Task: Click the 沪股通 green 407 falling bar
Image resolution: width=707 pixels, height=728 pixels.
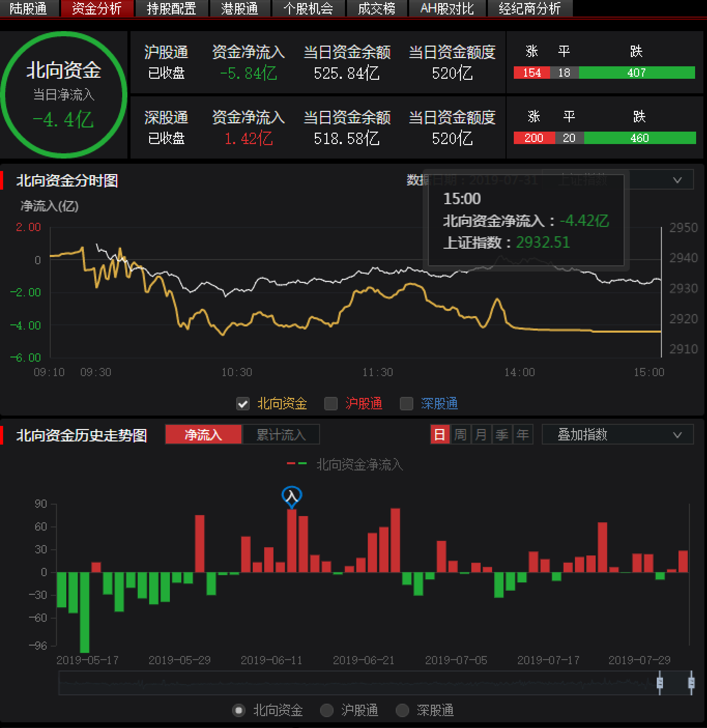Action: [637, 73]
